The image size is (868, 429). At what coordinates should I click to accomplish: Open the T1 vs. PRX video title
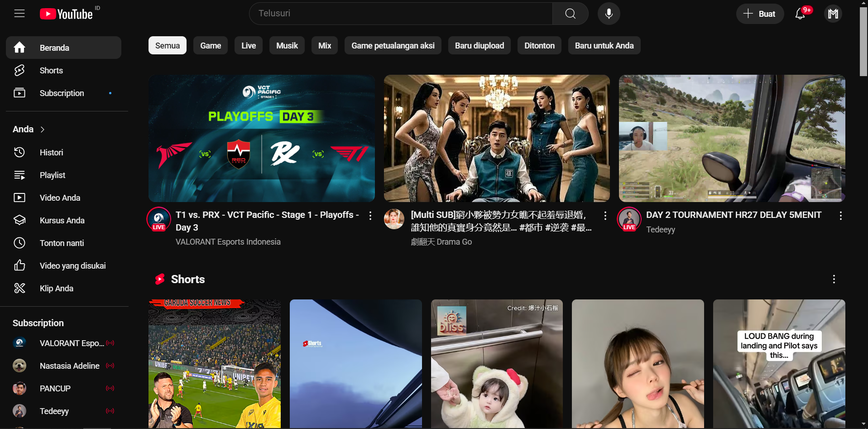267,221
